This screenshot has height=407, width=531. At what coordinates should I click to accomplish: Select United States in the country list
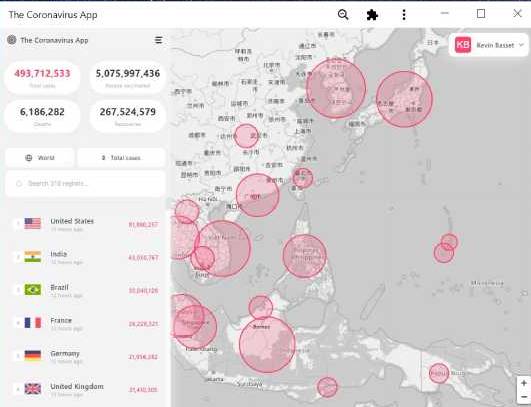tap(85, 224)
